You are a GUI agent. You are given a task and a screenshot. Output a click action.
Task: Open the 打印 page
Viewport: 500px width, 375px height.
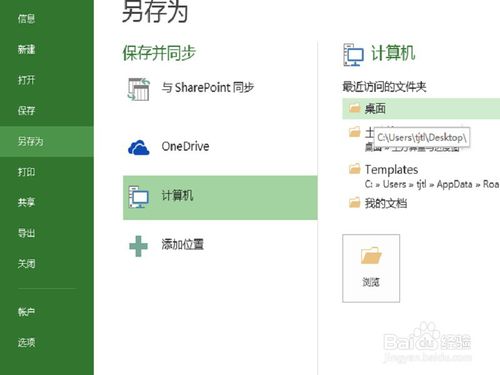(x=26, y=172)
